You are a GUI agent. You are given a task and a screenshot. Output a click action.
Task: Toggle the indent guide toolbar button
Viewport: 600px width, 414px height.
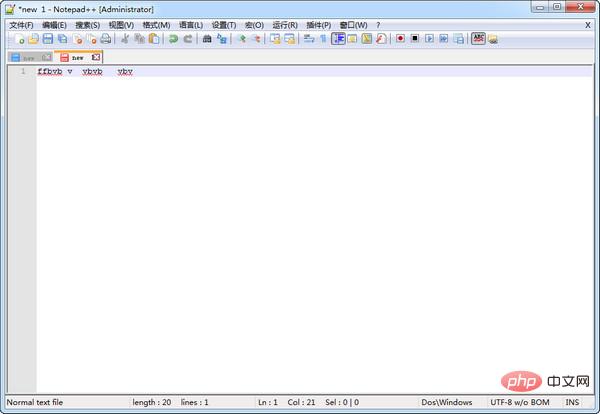point(338,39)
